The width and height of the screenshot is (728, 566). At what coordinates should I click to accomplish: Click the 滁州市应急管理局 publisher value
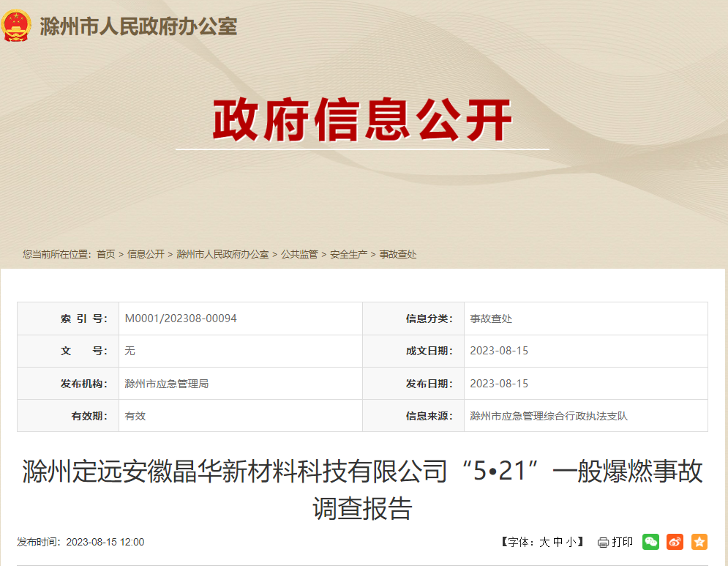pyautogui.click(x=167, y=383)
